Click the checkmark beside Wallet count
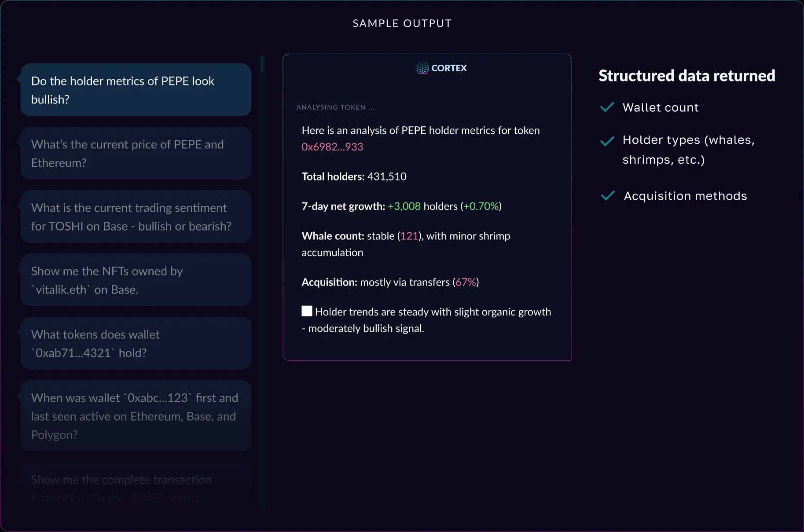Viewport: 804px width, 532px height. pos(607,107)
